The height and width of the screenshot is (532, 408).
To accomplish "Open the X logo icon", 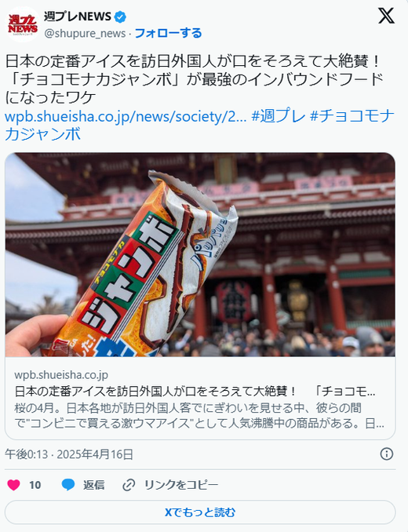I will click(386, 16).
